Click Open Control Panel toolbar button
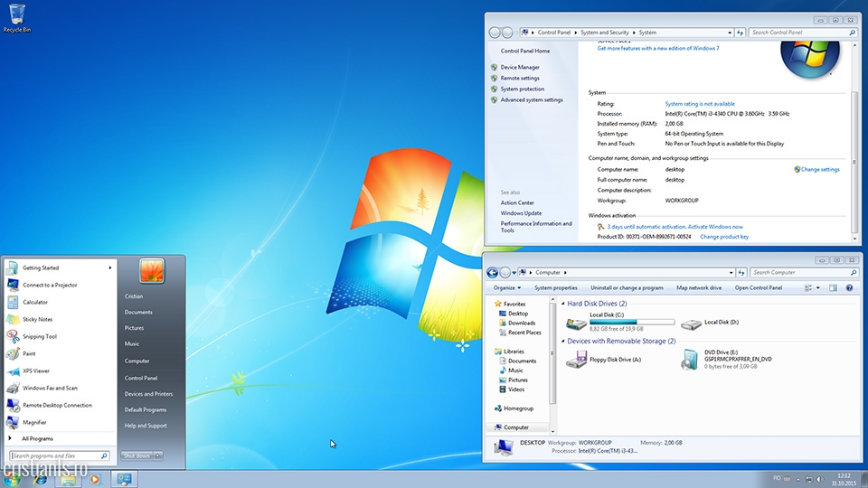868x488 pixels. (759, 287)
